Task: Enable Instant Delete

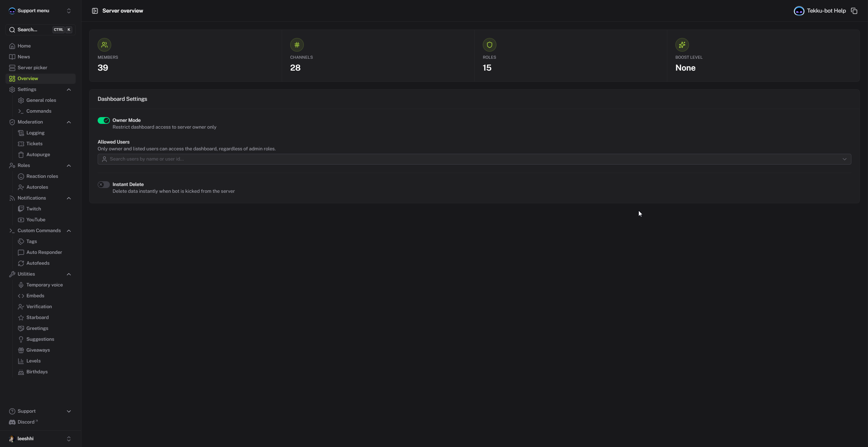Action: (x=103, y=184)
